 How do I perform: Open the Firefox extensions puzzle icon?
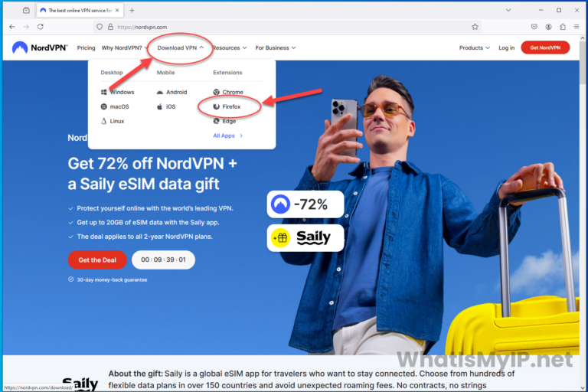coord(563,27)
